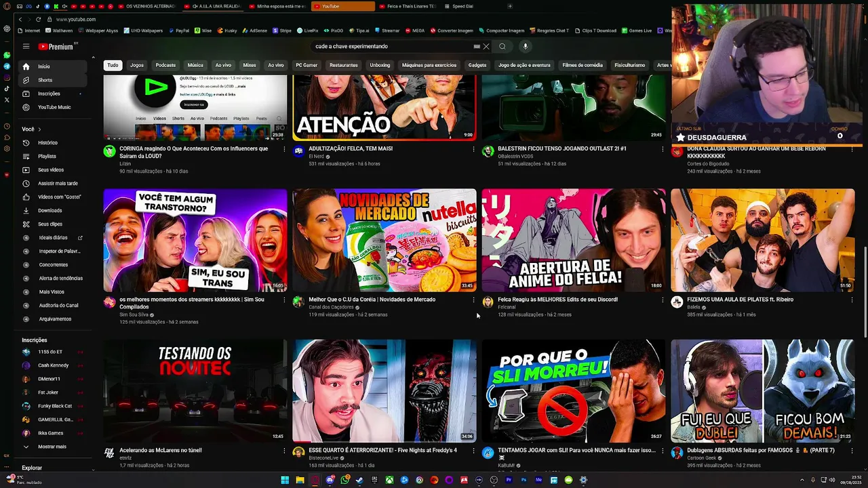This screenshot has width=868, height=488.
Task: Select Máquinas para exercícios filter chip
Action: pyautogui.click(x=429, y=65)
